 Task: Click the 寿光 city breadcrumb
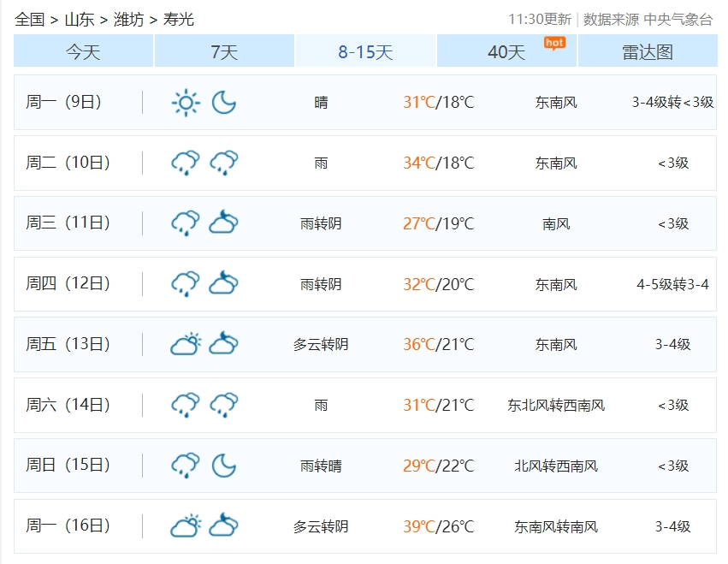pos(178,19)
